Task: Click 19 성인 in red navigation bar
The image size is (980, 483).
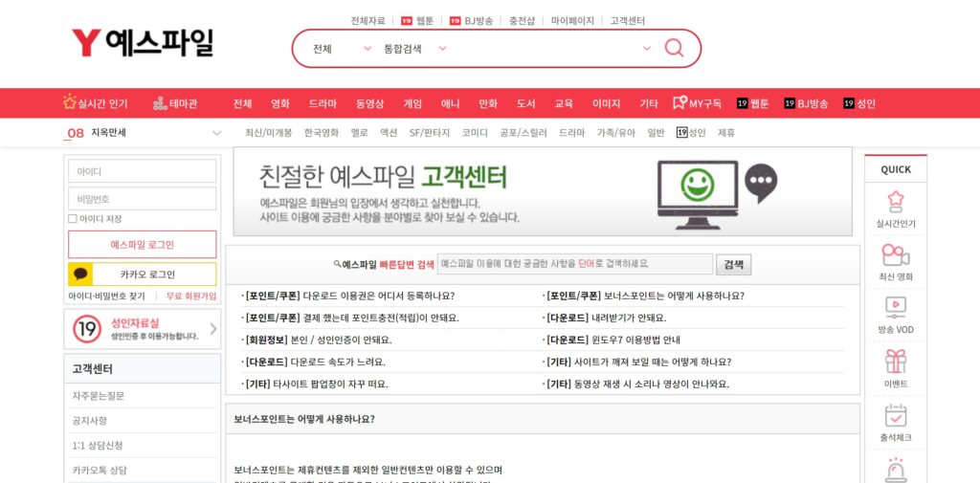Action: pos(859,103)
